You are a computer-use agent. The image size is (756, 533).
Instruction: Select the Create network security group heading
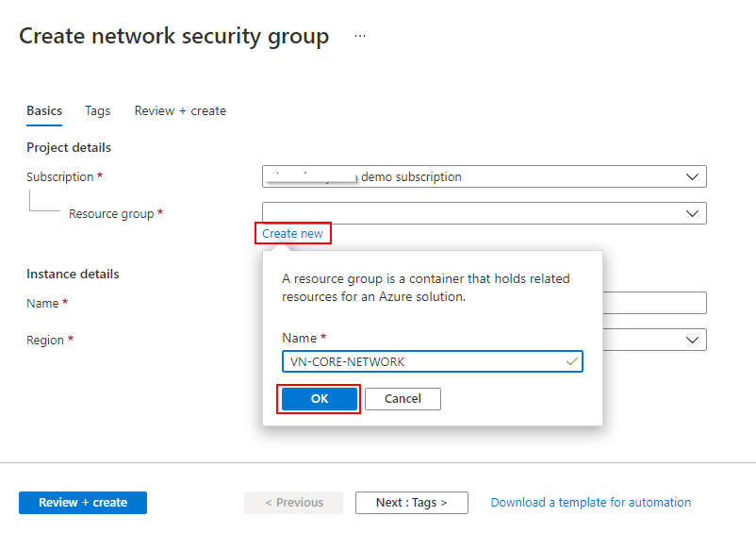[x=174, y=37]
